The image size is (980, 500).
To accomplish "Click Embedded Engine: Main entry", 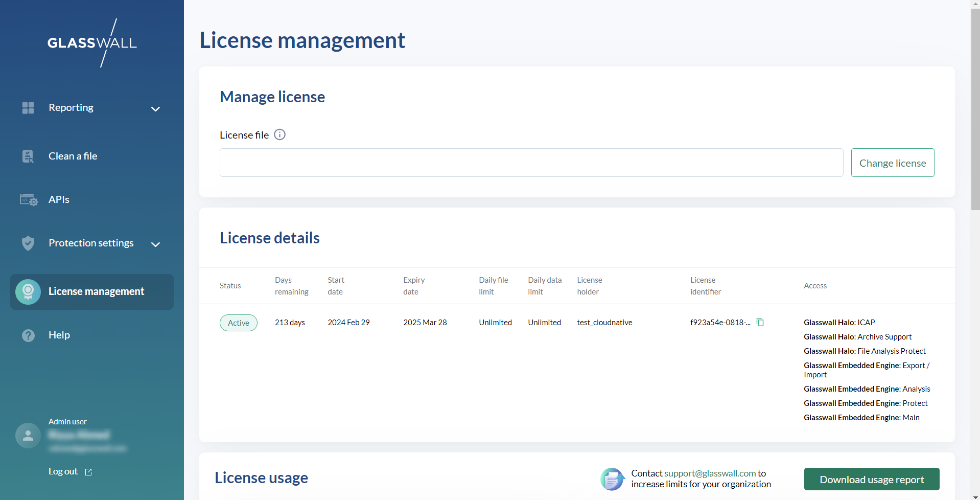I will pyautogui.click(x=861, y=418).
